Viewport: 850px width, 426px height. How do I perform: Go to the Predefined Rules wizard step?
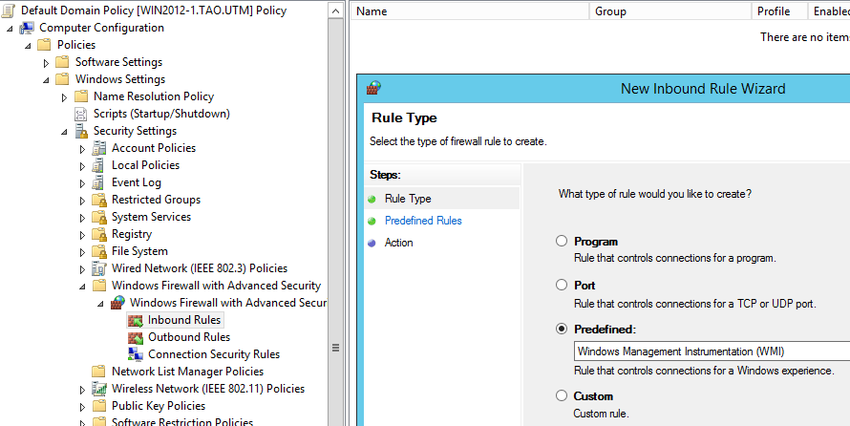point(423,221)
